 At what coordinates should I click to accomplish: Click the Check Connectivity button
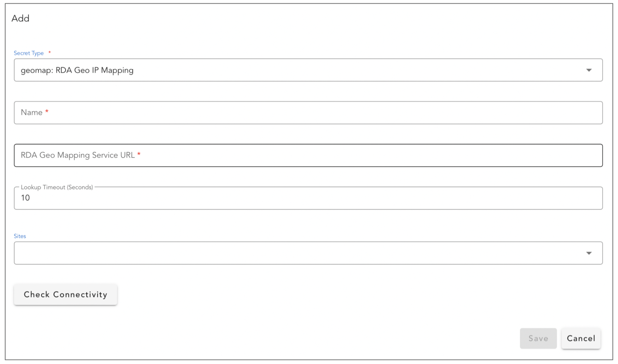(x=65, y=294)
